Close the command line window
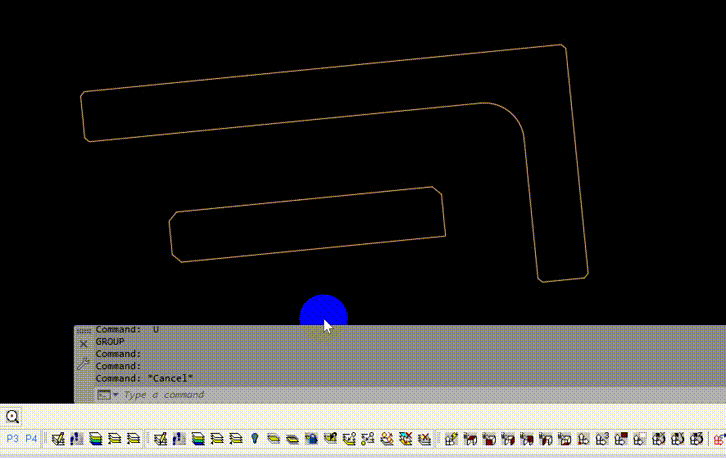This screenshot has height=458, width=726. [84, 344]
